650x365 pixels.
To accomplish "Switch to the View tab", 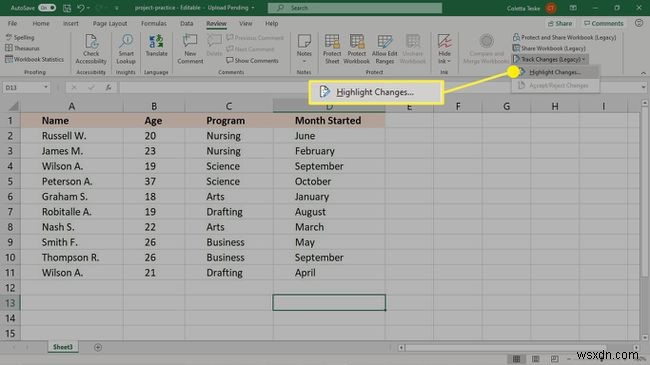I will pos(245,24).
